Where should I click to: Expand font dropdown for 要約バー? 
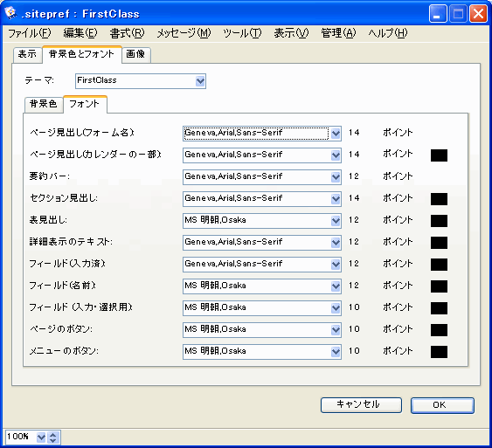point(336,177)
